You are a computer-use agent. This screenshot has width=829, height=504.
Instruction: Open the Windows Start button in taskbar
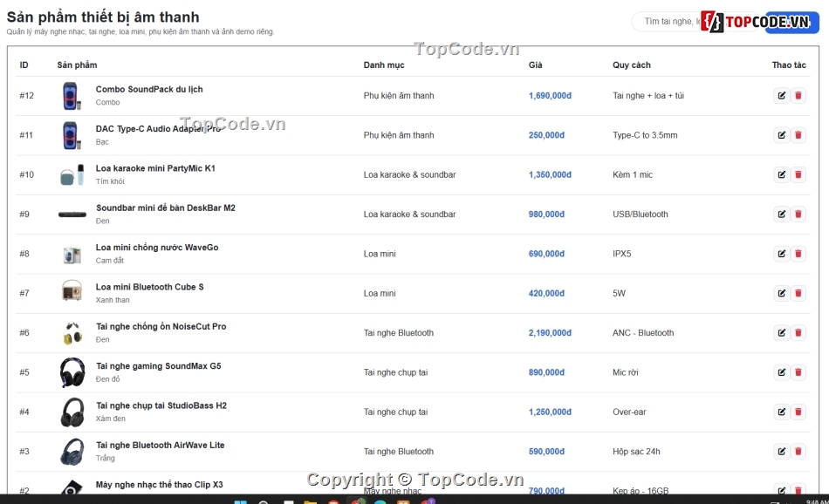pyautogui.click(x=240, y=501)
